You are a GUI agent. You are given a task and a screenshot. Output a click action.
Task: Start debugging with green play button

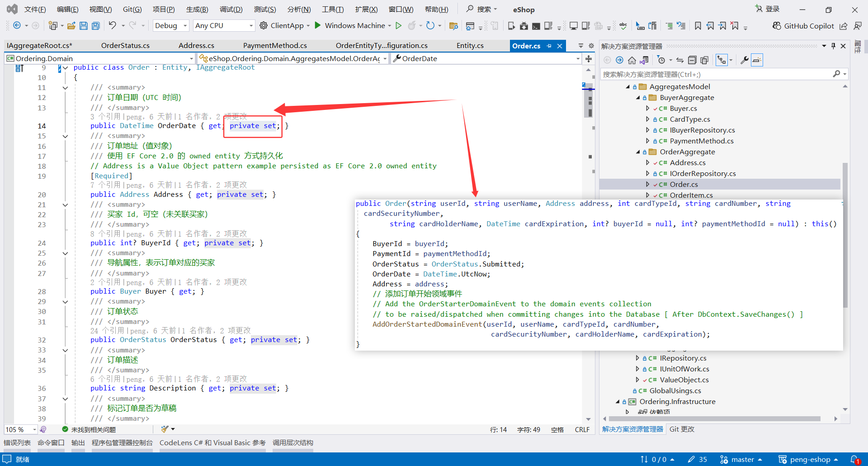click(318, 25)
